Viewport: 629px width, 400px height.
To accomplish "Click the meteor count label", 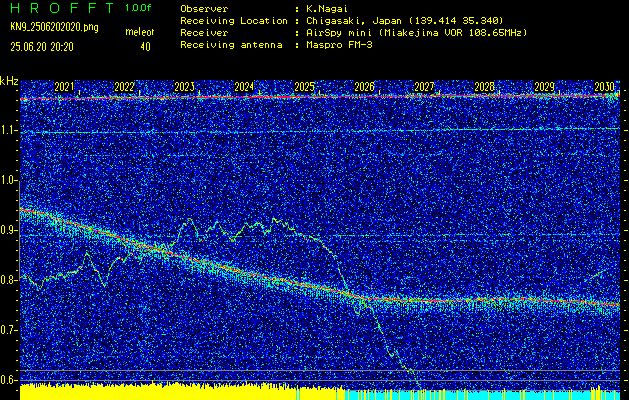I will (x=140, y=32).
